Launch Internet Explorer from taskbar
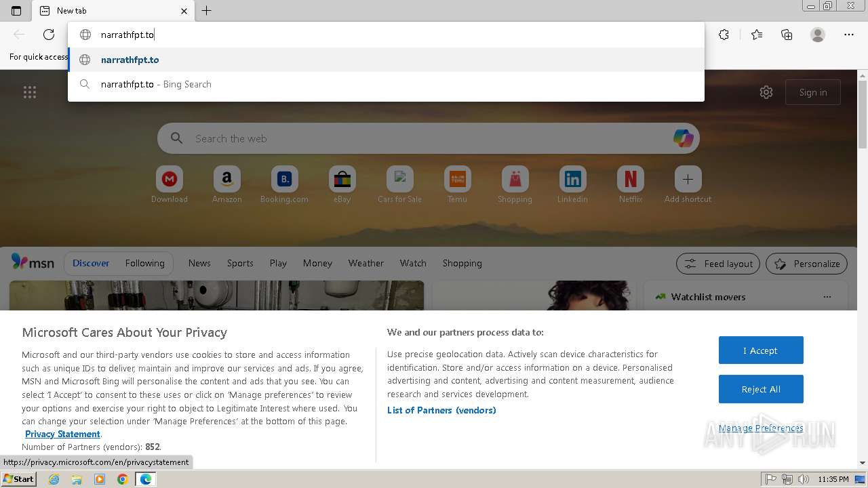868x488 pixels. [54, 479]
